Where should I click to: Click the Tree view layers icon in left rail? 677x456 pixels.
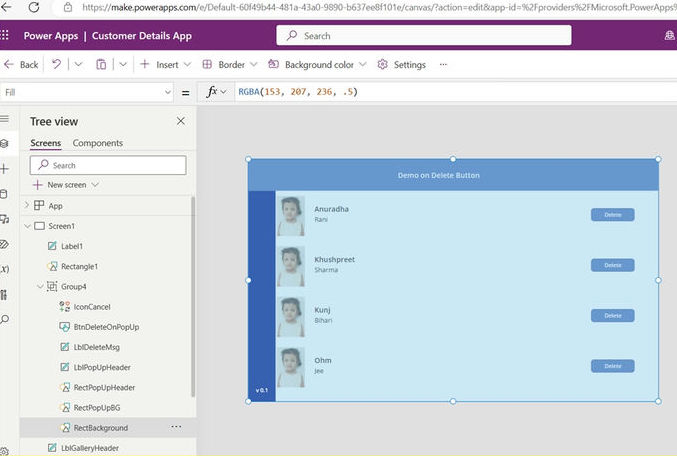pos(4,143)
